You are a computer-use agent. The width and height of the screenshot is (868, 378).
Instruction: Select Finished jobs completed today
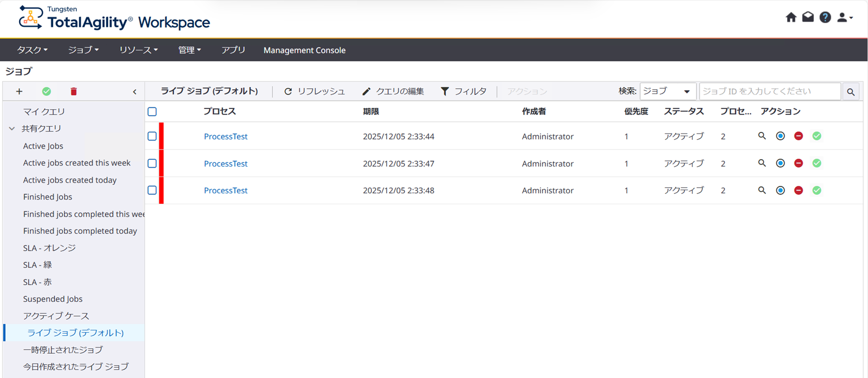pyautogui.click(x=80, y=231)
